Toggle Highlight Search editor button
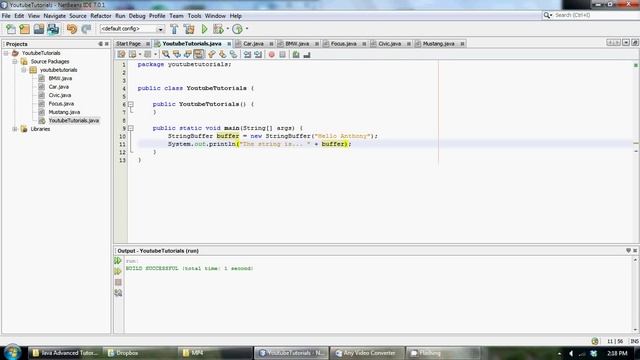 pyautogui.click(x=199, y=54)
